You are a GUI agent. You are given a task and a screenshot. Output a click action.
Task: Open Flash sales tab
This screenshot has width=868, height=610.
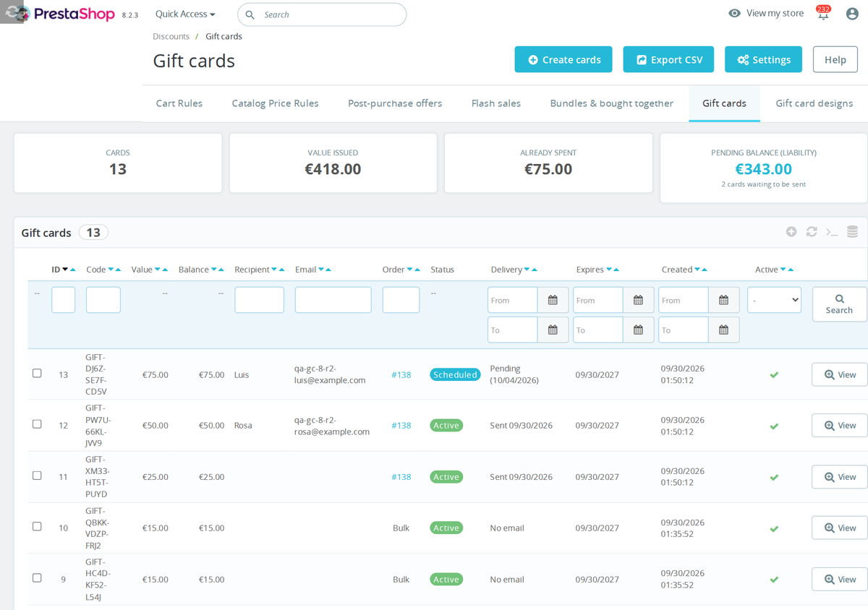tap(496, 103)
